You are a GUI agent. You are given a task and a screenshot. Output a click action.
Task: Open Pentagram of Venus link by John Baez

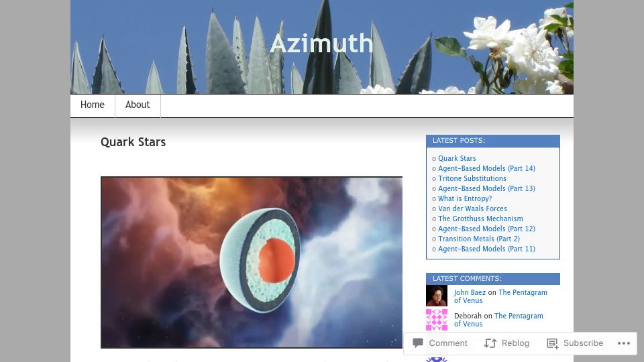523,292
